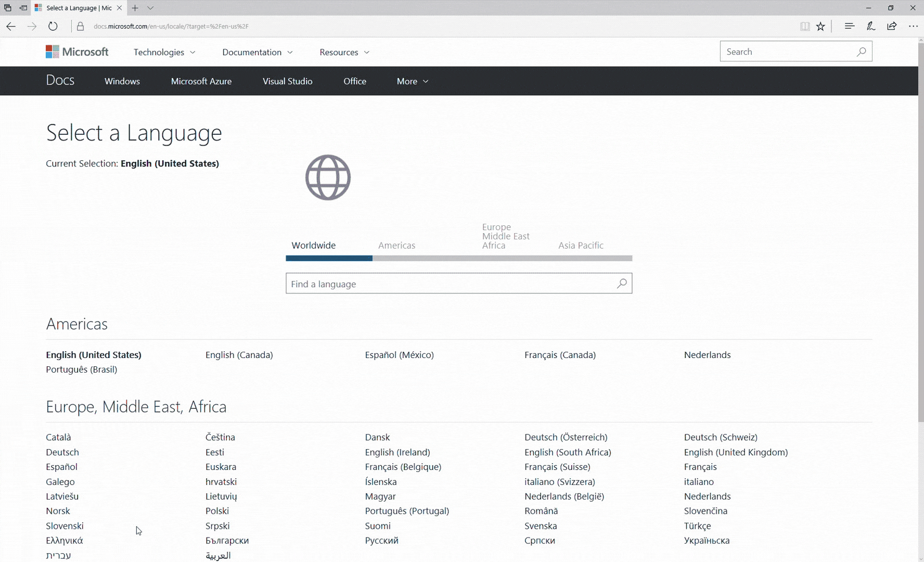Choose italiano (Svizzera)
Image resolution: width=924 pixels, height=562 pixels.
pyautogui.click(x=560, y=482)
